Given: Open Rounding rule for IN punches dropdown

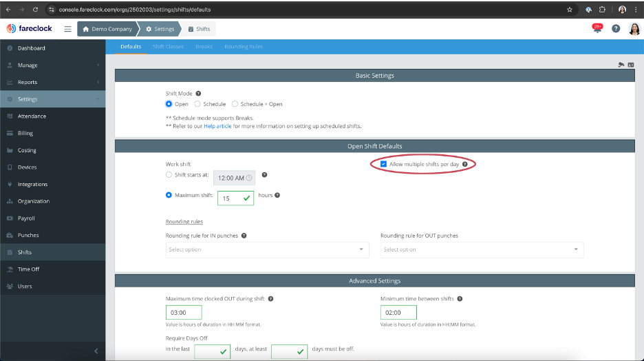Looking at the screenshot, I should 268,250.
